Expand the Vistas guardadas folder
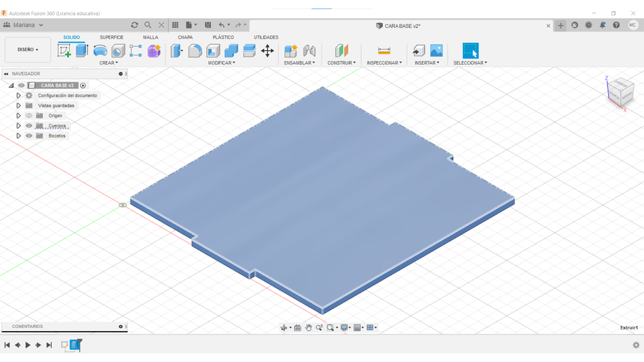Screen dimensions: 644x362 coord(19,106)
